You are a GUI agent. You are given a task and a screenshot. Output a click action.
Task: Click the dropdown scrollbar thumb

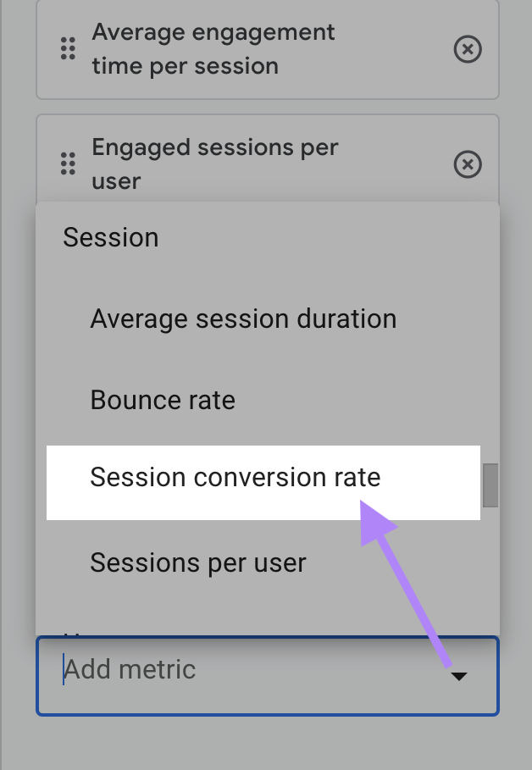(492, 484)
